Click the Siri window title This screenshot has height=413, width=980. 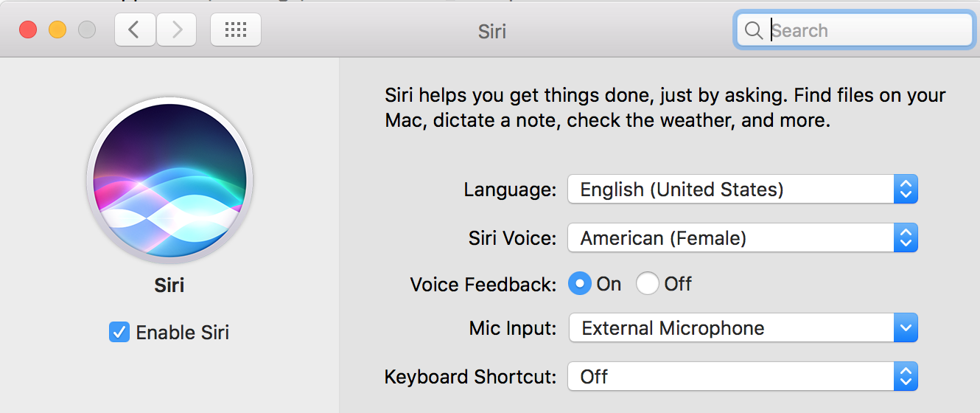(491, 31)
